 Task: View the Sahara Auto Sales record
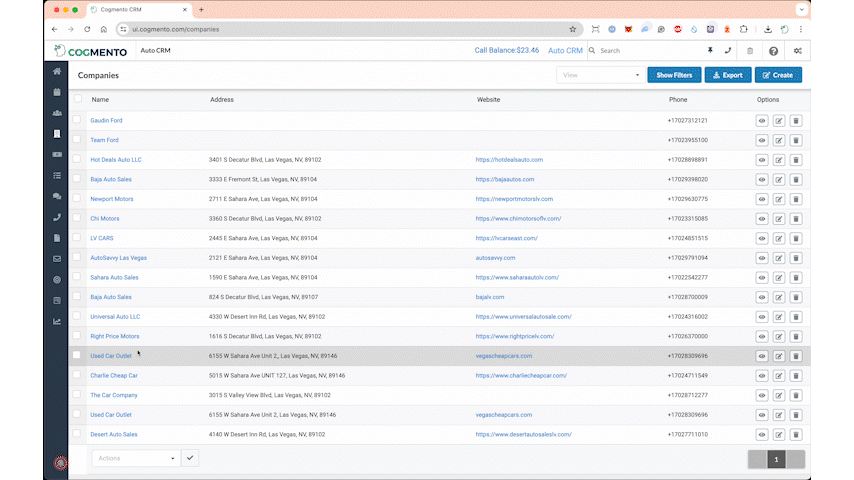[x=762, y=278]
